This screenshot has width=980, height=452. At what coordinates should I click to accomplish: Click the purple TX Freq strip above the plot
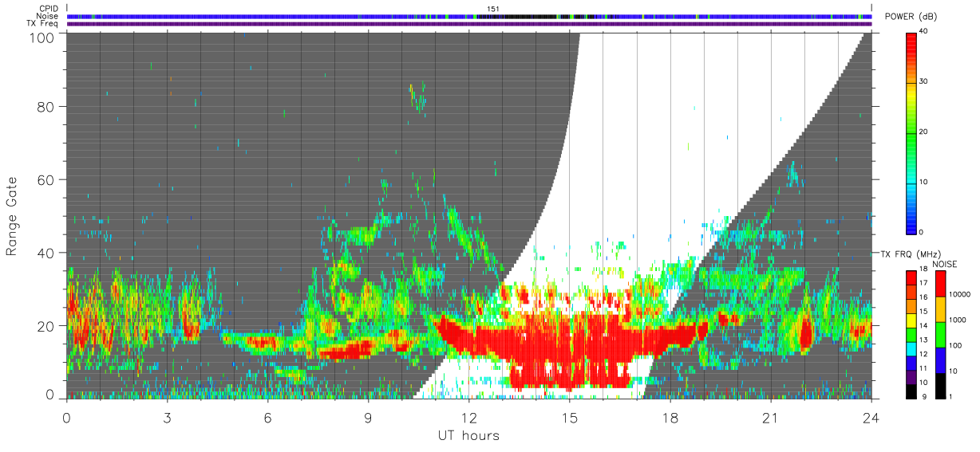(x=469, y=24)
